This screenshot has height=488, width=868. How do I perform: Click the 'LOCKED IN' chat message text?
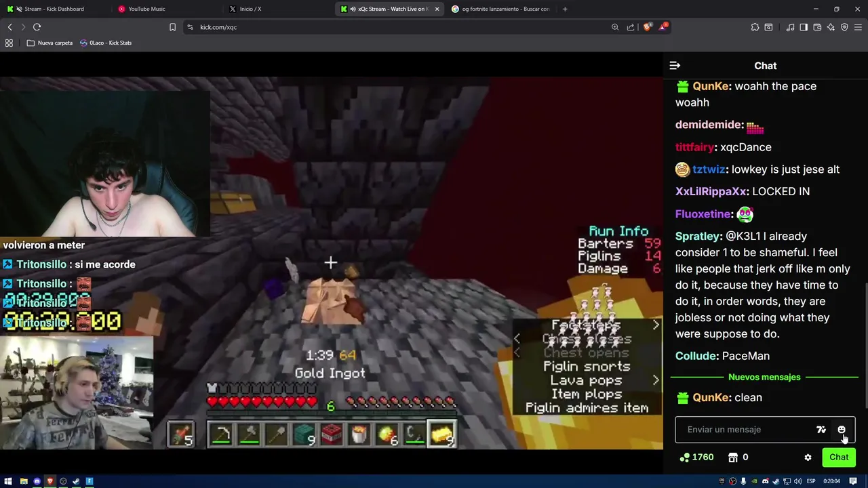781,192
